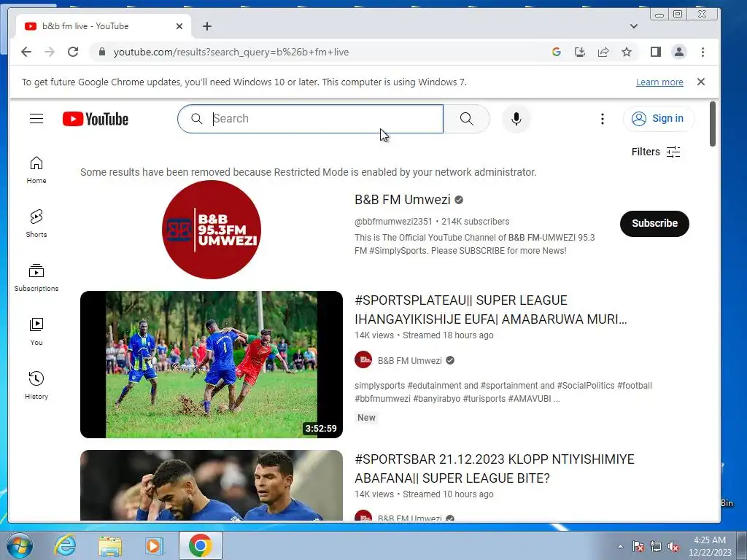Click the Action Center flag tray icon

coord(638,547)
